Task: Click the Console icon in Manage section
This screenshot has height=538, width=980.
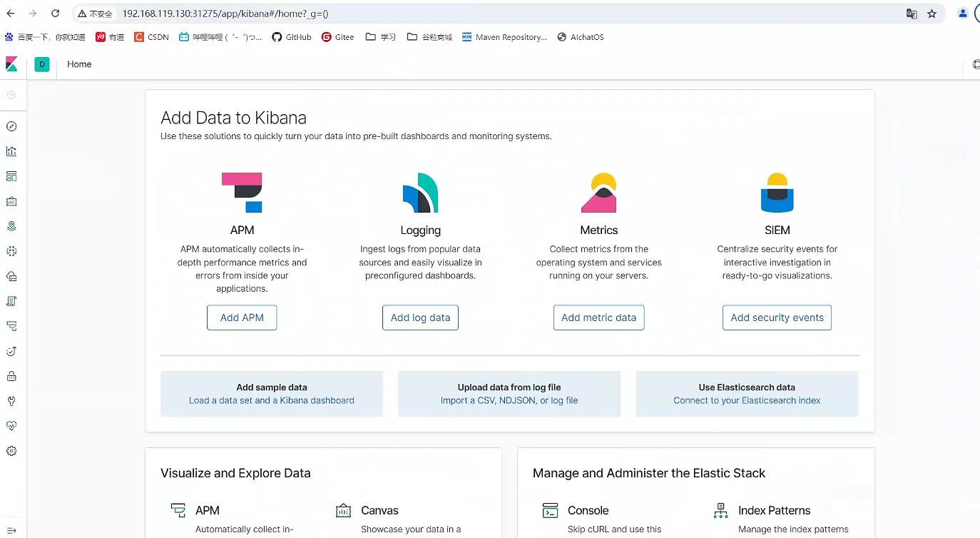Action: pyautogui.click(x=550, y=510)
